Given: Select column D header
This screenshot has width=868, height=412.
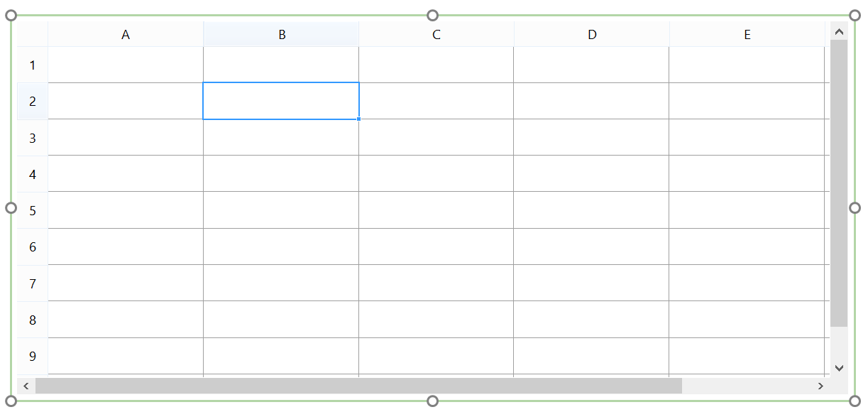Looking at the screenshot, I should (592, 34).
